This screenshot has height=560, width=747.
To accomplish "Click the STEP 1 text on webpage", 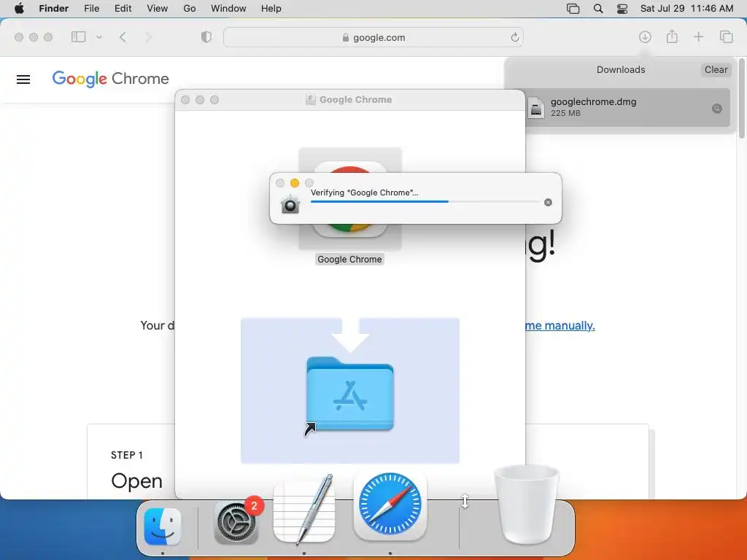I will click(x=127, y=455).
